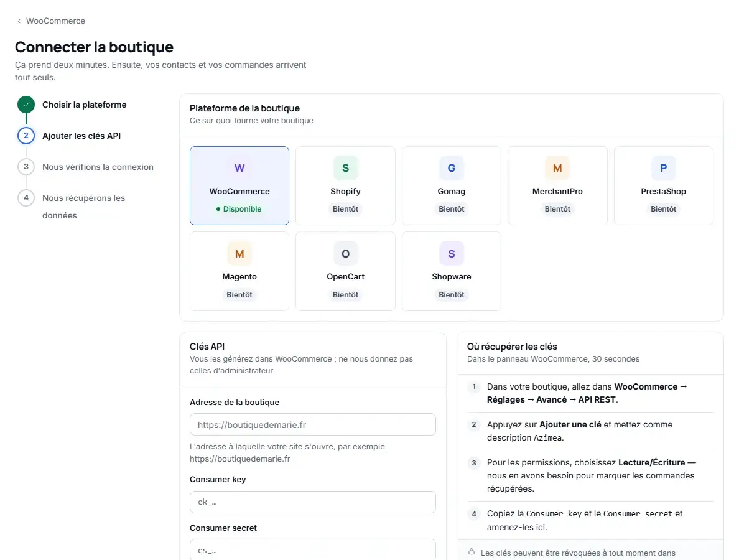Click the numbered badge 2 in instructions
The height and width of the screenshot is (560, 739).
[x=474, y=425]
